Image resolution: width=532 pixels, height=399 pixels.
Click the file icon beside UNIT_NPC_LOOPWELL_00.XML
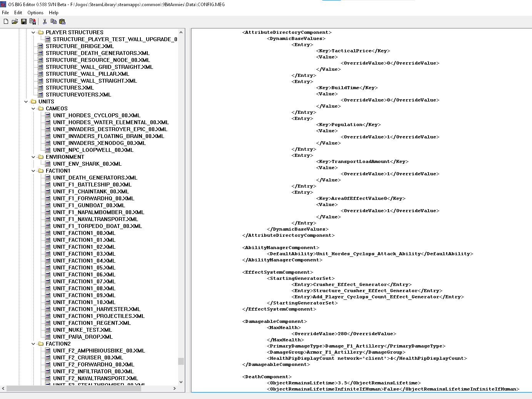click(x=48, y=150)
